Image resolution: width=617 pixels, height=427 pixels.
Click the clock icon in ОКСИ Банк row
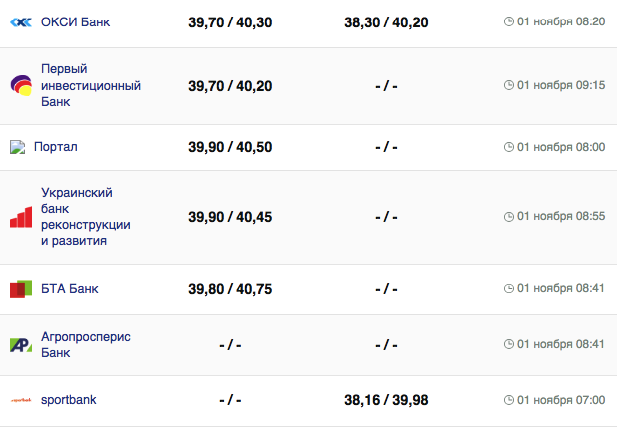(509, 21)
